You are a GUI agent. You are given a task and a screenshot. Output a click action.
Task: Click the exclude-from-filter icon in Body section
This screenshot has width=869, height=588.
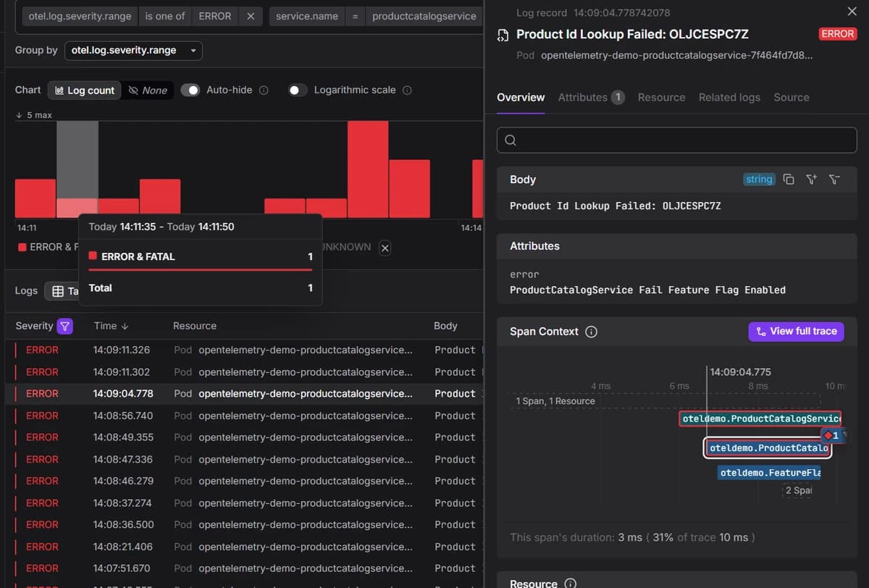[834, 180]
